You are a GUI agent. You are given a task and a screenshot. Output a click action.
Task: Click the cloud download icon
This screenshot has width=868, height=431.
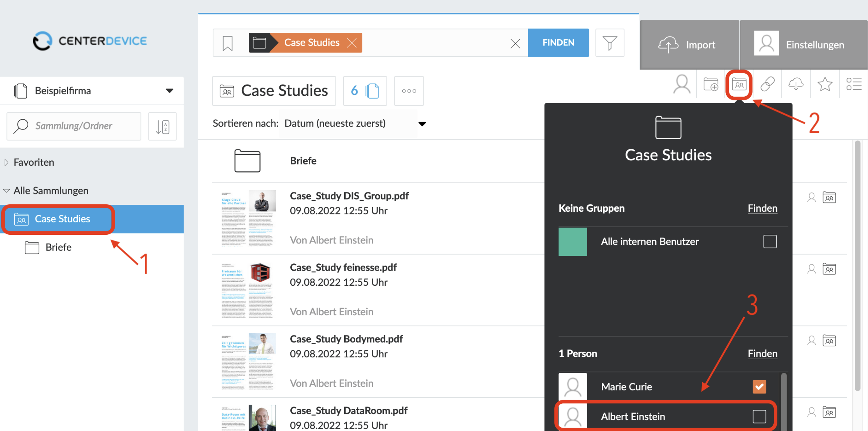coord(796,84)
